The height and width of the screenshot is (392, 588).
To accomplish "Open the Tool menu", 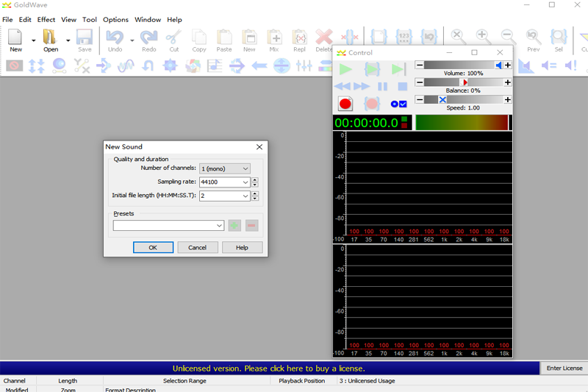I will tap(90, 20).
